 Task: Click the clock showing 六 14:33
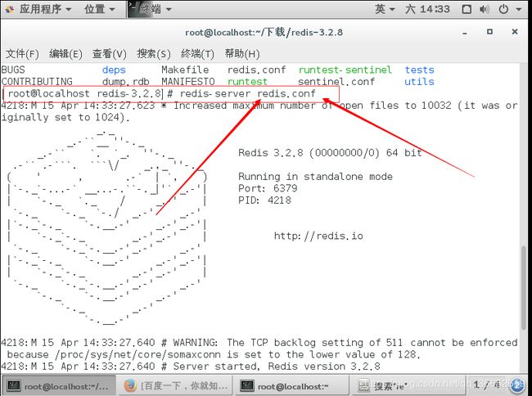[427, 9]
